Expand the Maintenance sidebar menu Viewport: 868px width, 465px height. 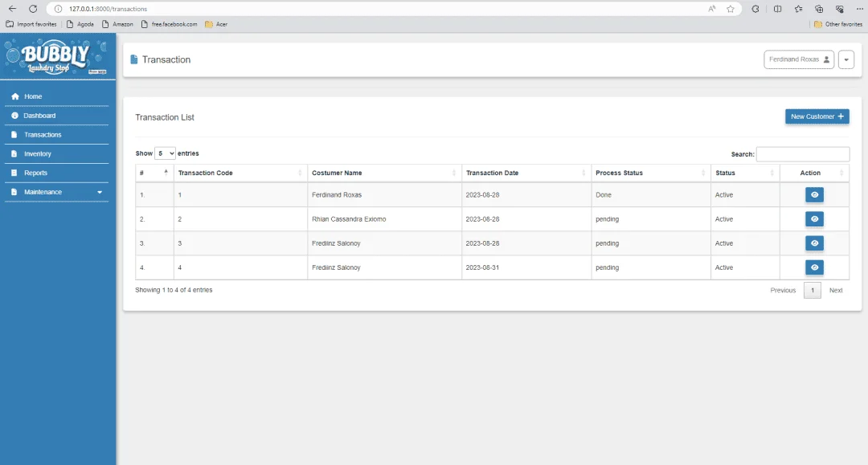click(56, 192)
